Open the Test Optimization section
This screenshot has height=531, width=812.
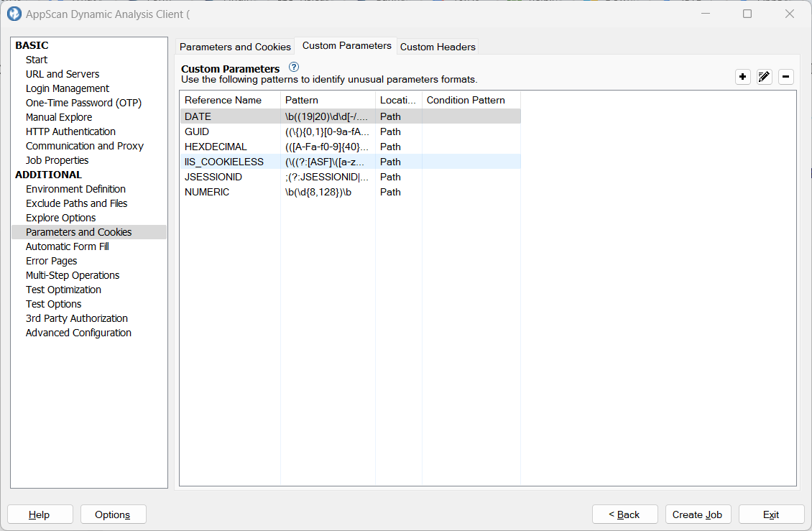[63, 289]
